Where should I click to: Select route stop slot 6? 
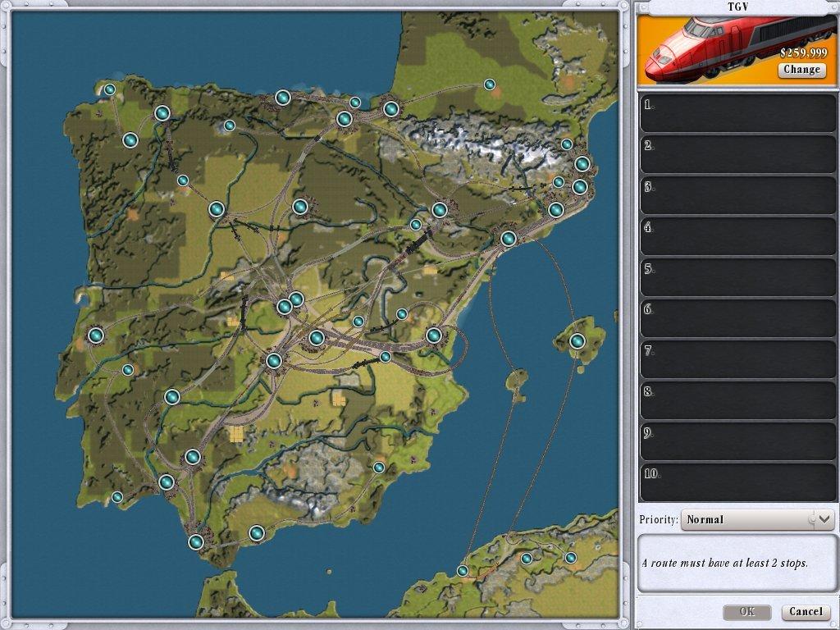[x=737, y=319]
